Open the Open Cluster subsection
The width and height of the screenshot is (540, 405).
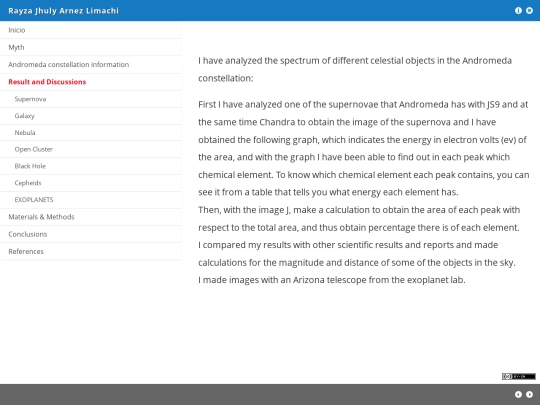[91, 149]
